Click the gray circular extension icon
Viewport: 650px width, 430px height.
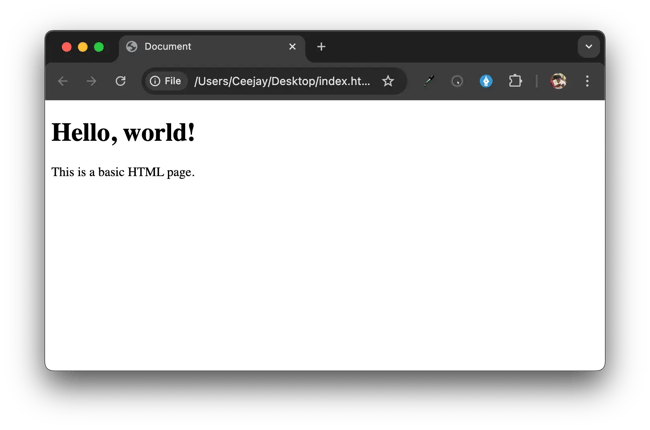(457, 81)
